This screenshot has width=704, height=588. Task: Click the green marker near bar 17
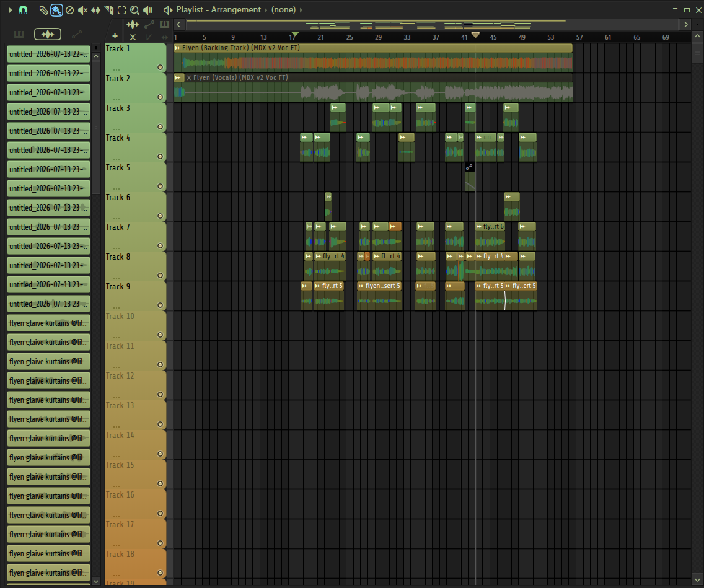tap(294, 34)
